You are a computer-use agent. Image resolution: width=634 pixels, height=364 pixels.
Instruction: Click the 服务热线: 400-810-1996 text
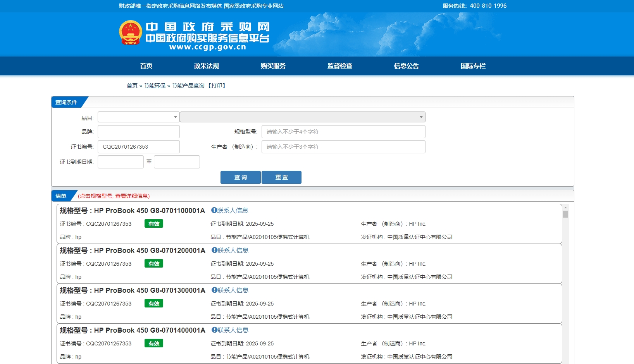click(475, 6)
